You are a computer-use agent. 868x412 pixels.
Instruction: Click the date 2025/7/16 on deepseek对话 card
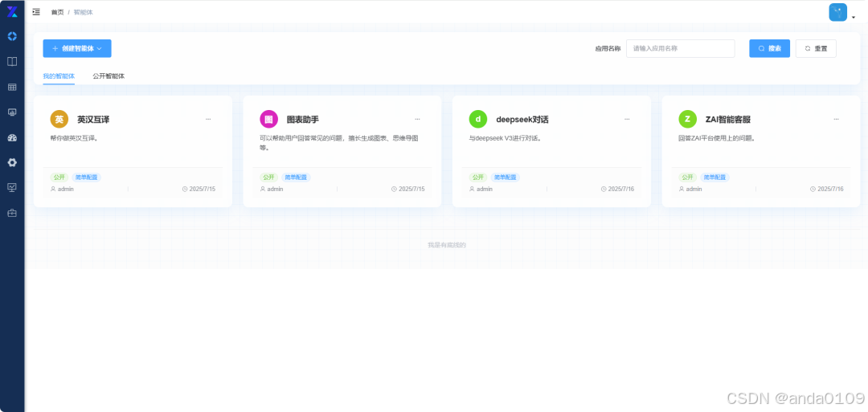click(621, 189)
